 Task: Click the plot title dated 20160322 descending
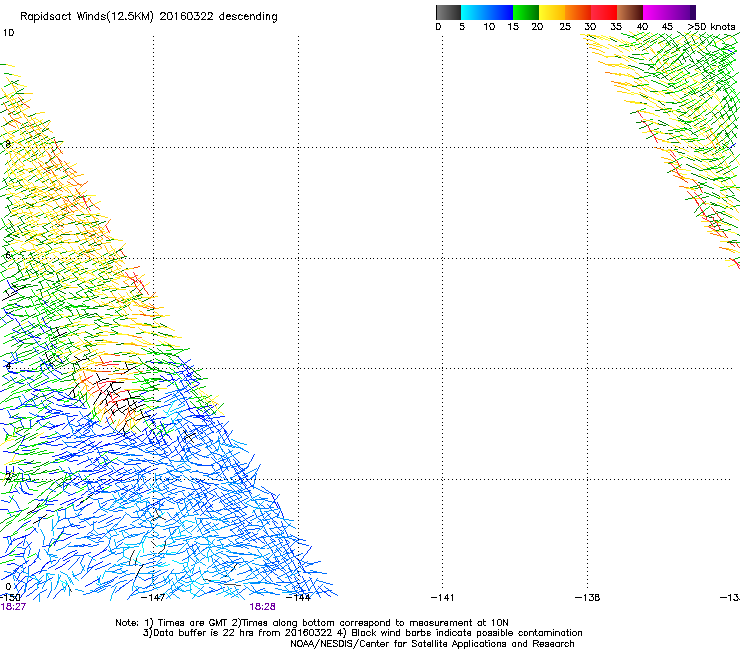pos(149,17)
